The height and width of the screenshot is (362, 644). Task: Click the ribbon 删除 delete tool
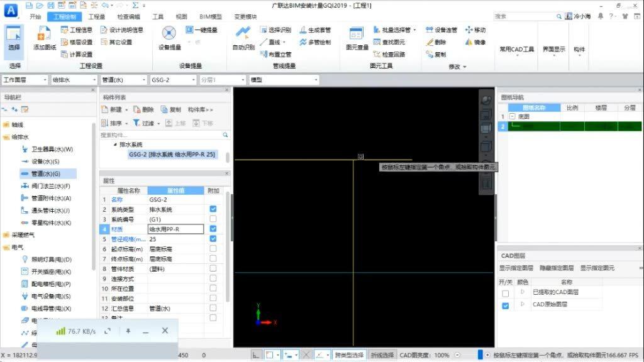click(x=436, y=42)
